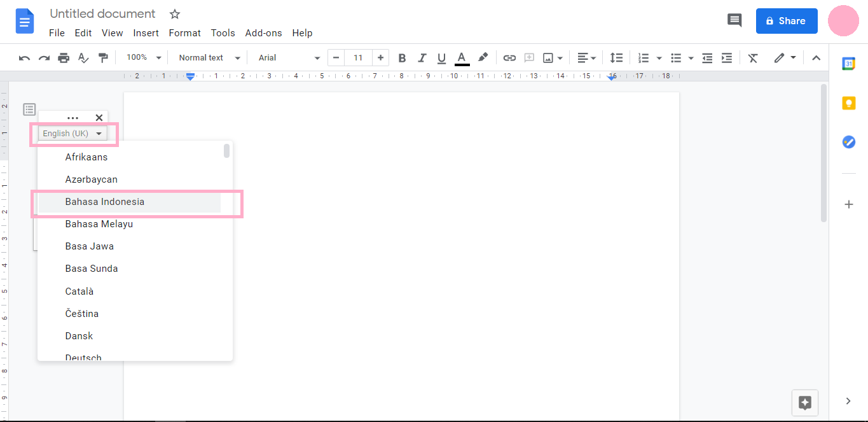Open the English (UK) language dropdown

pyautogui.click(x=72, y=134)
